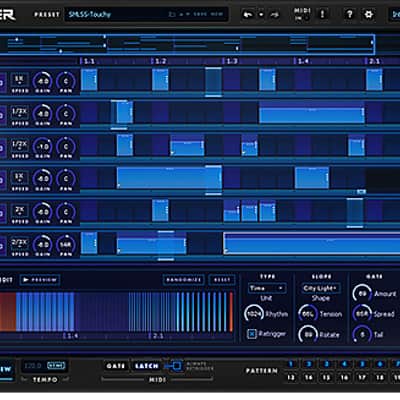This screenshot has height=400, width=400.
Task: Select pattern 1
Action: click(x=291, y=364)
